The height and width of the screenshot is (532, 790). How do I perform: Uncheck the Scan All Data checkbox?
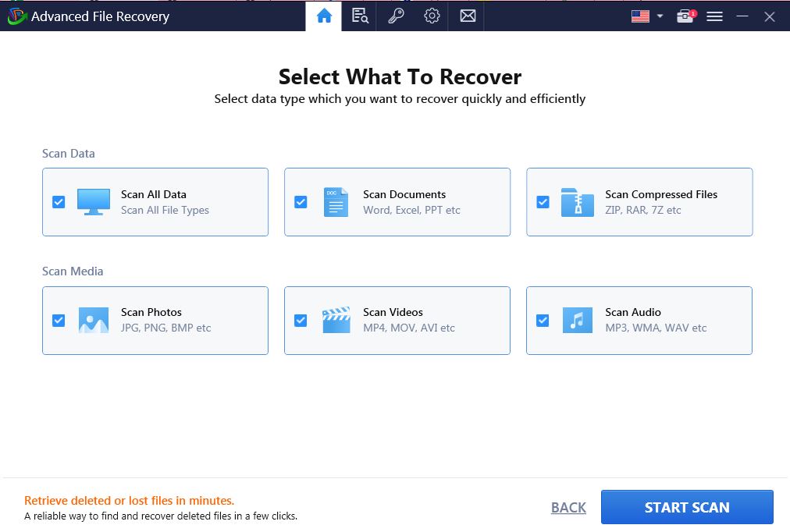pos(58,201)
